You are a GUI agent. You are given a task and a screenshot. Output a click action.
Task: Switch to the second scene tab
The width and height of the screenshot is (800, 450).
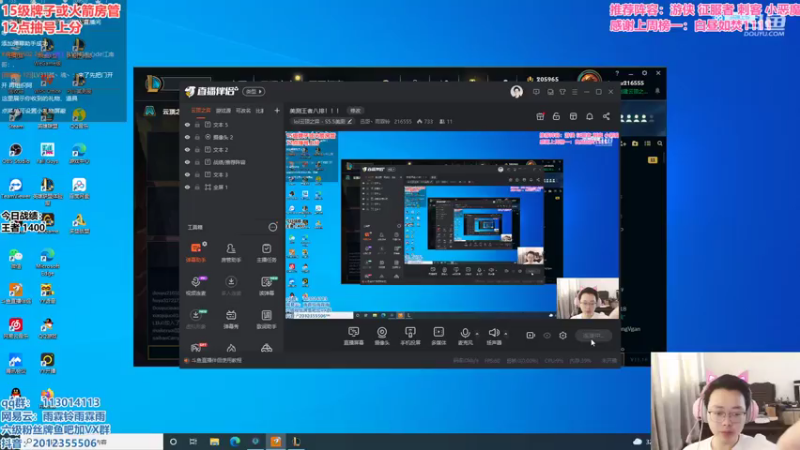(x=223, y=110)
